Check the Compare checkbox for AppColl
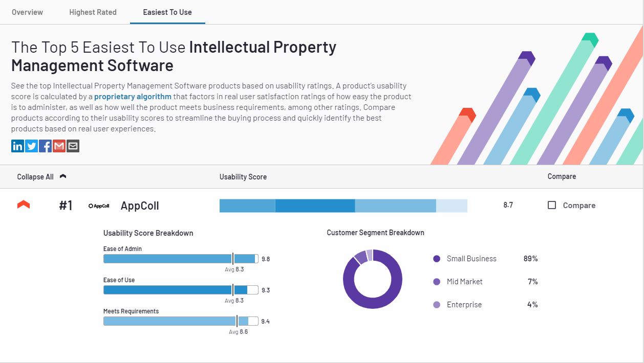644x363 pixels. [x=552, y=205]
